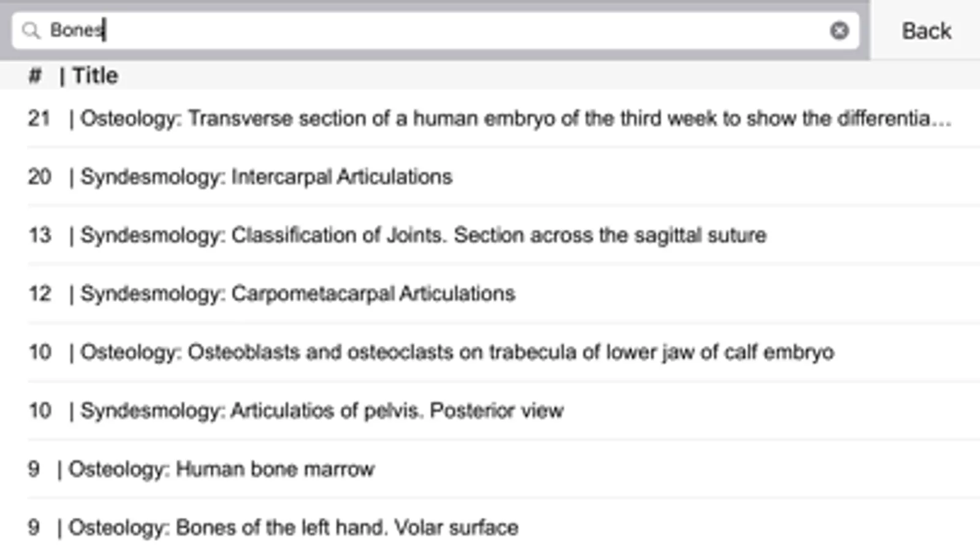Select Bones of the left hand Volar surface
980x552 pixels.
[x=293, y=527]
